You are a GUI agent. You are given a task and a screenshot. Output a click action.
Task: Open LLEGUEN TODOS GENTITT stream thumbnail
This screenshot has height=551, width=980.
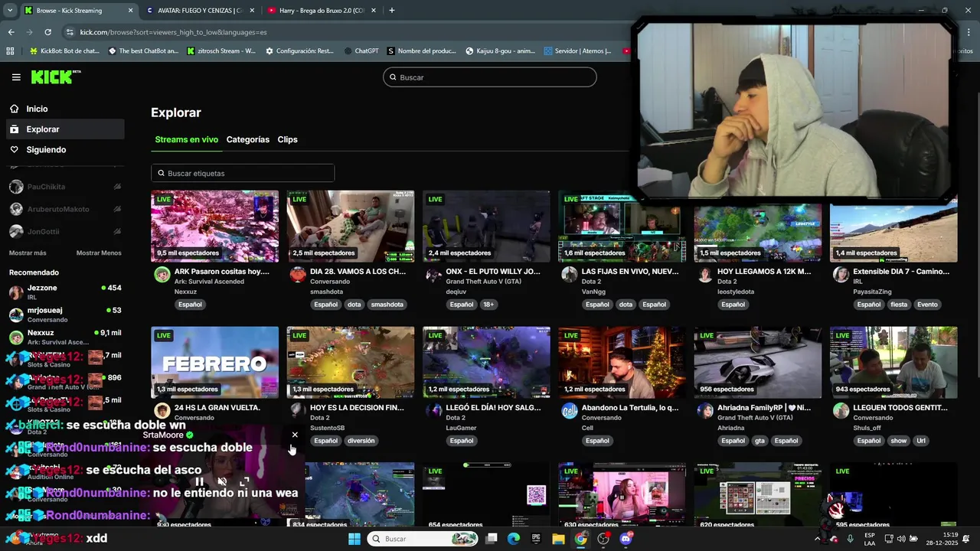(x=893, y=363)
